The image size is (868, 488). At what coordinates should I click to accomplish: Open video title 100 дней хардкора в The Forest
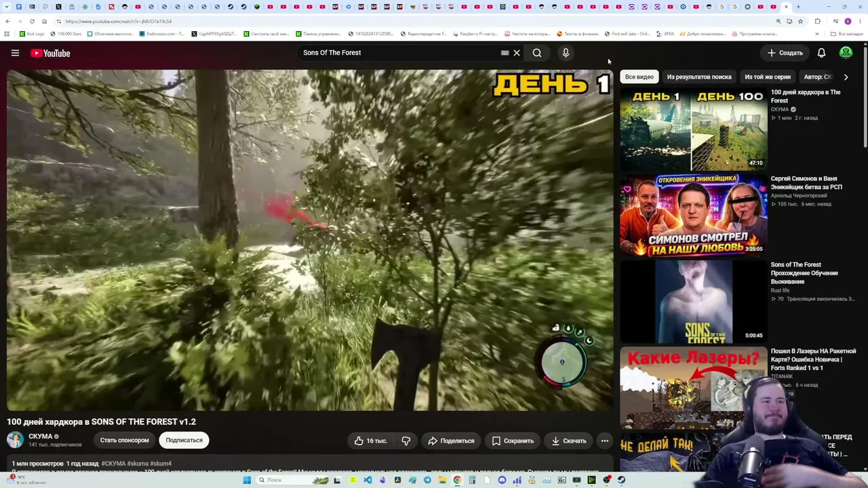pos(806,96)
